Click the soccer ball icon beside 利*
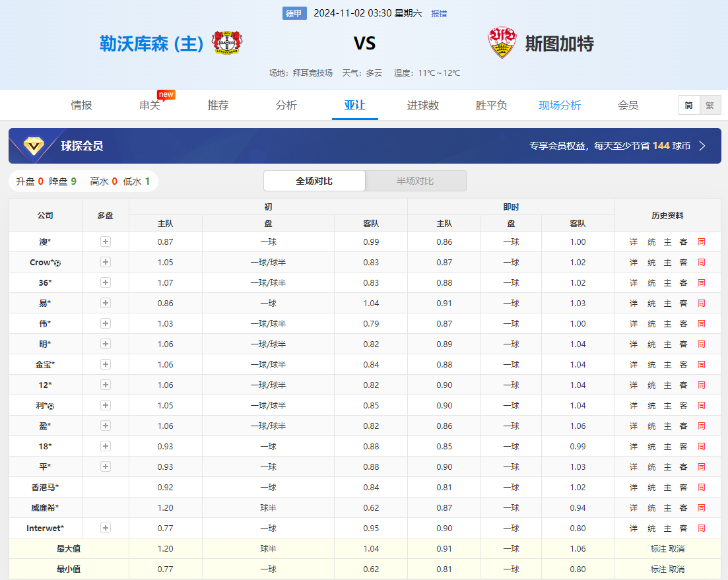The image size is (728, 580). pyautogui.click(x=51, y=406)
